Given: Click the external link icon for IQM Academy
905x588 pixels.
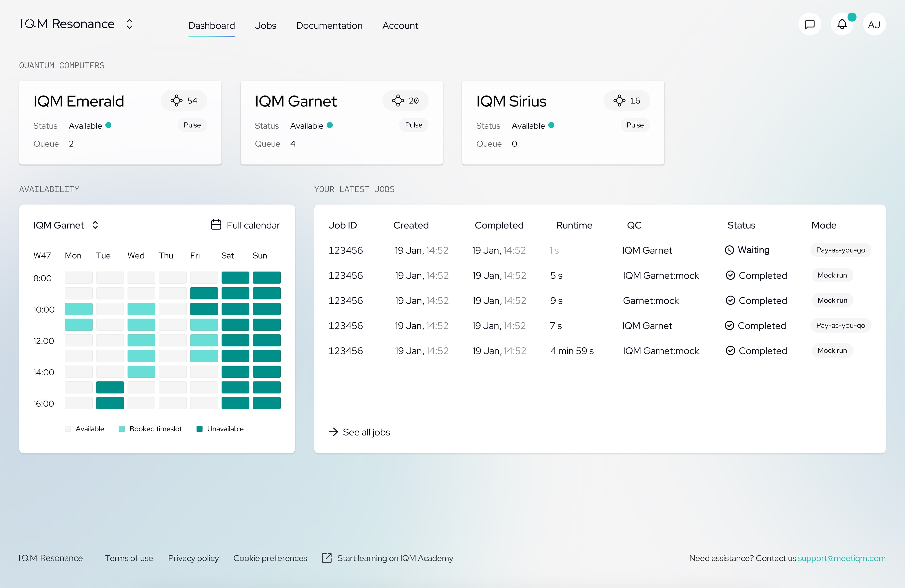Looking at the screenshot, I should (x=327, y=558).
